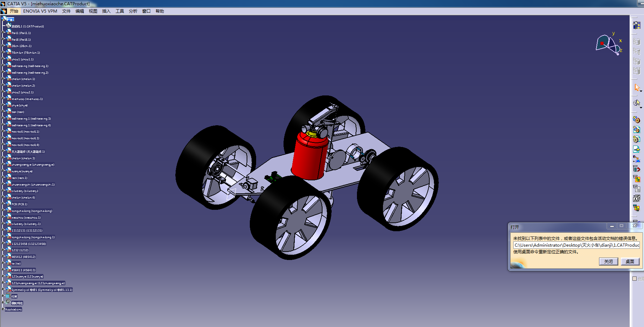Open the flyout arrow under the Select tool

[641, 91]
